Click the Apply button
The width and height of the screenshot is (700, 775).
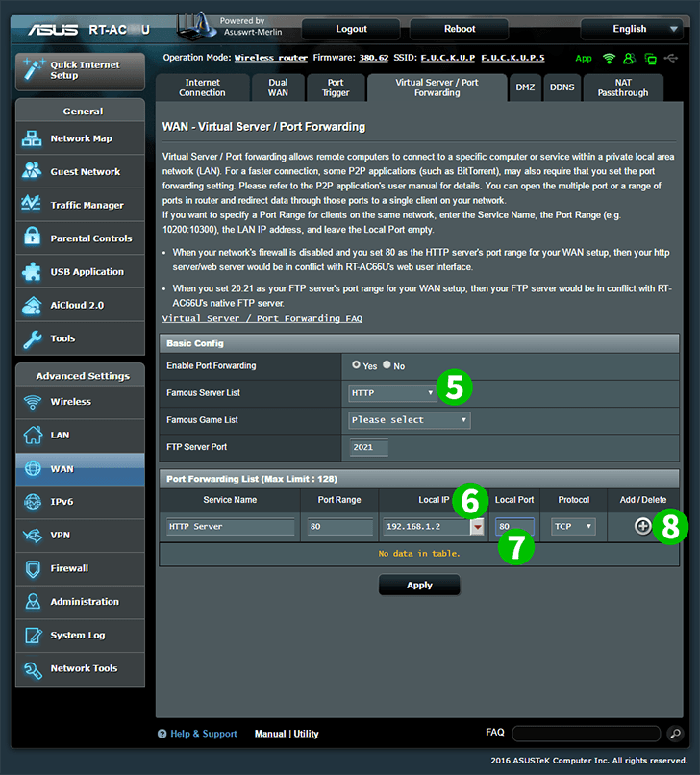coord(419,586)
